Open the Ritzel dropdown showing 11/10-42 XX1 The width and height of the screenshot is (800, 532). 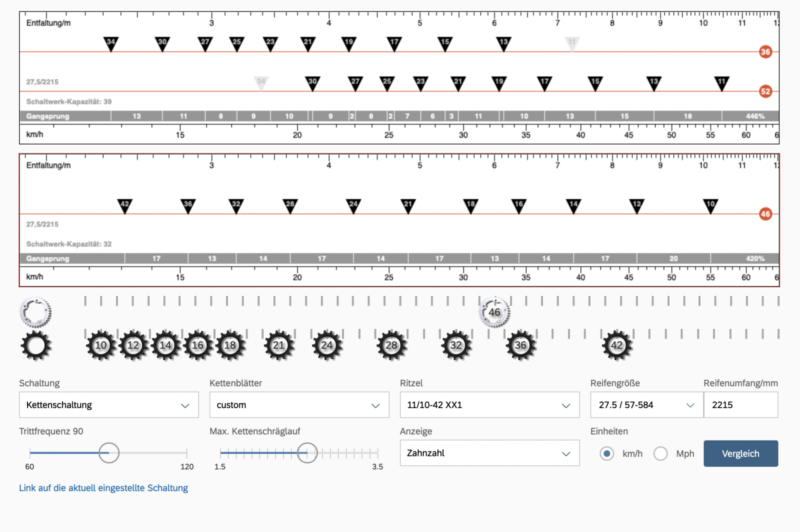point(489,404)
